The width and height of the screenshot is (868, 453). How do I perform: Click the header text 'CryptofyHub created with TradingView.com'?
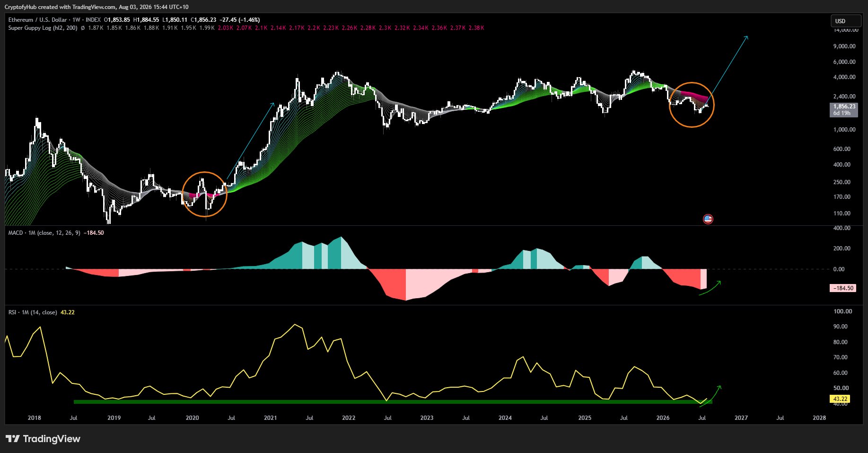59,7
